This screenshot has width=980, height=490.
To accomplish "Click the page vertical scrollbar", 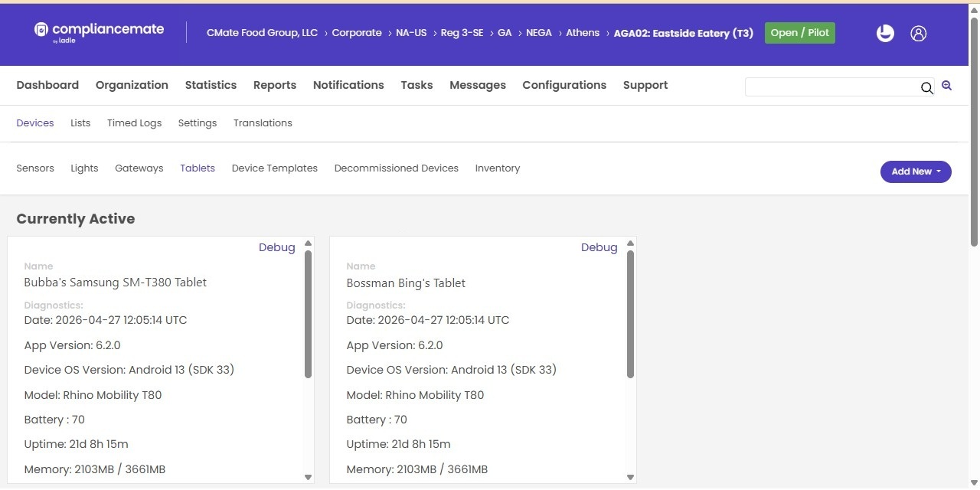I will click(x=974, y=132).
